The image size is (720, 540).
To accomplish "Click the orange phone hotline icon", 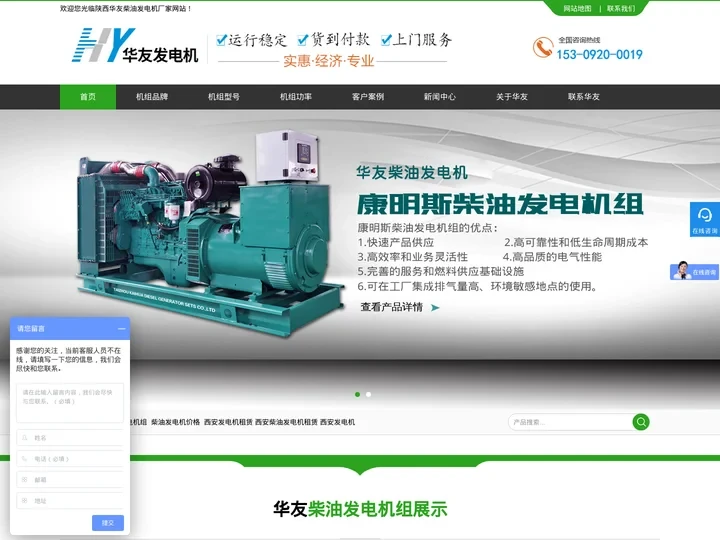I will [542, 47].
